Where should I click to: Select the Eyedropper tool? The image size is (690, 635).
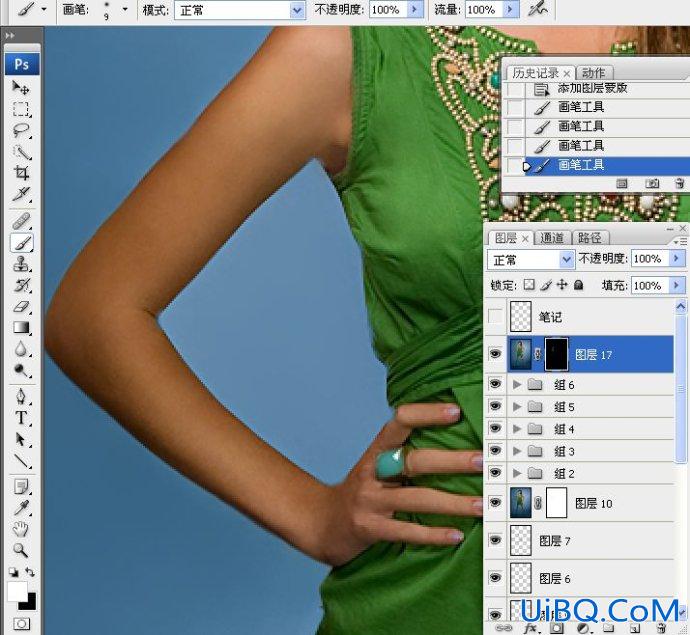click(21, 508)
